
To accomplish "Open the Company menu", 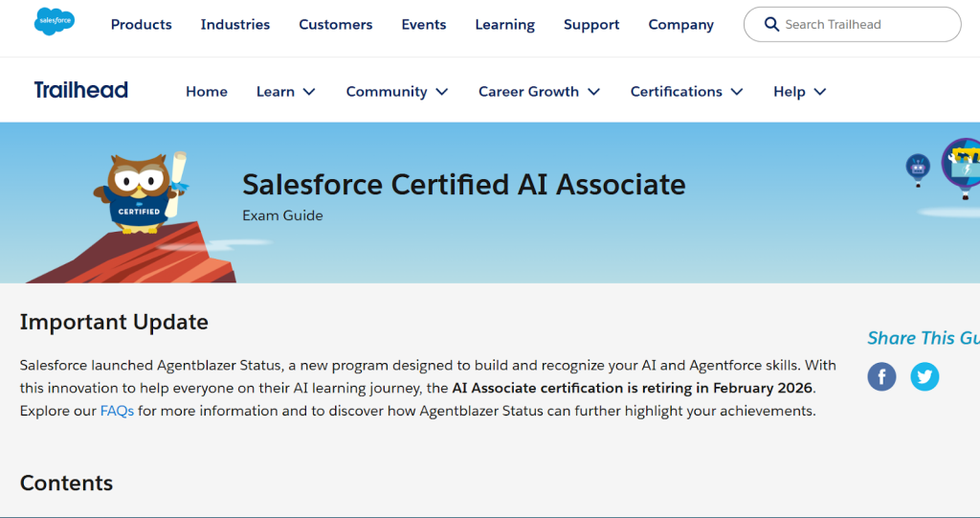I will (680, 24).
